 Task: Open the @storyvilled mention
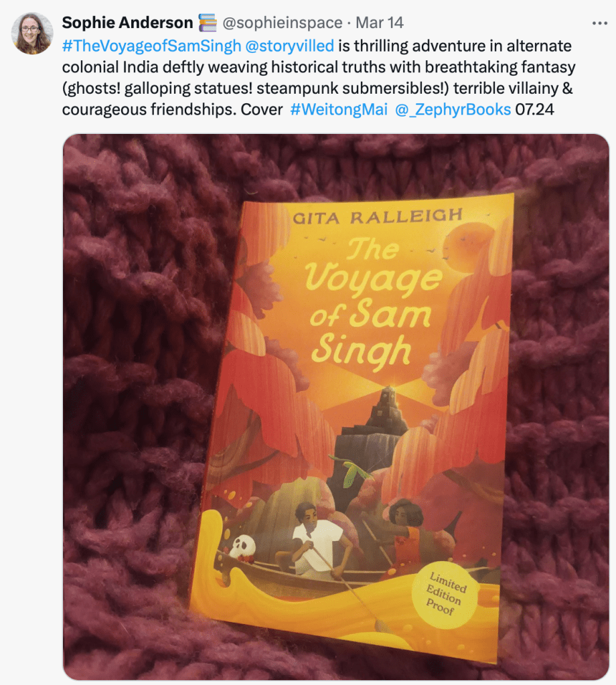coord(290,46)
